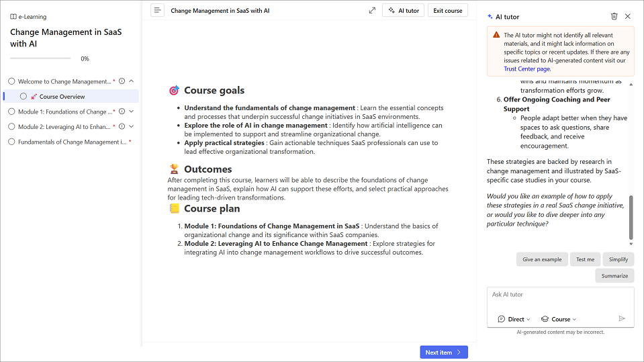644x362 pixels.
Task: Click the Course plan notebook icon
Action: tap(174, 208)
